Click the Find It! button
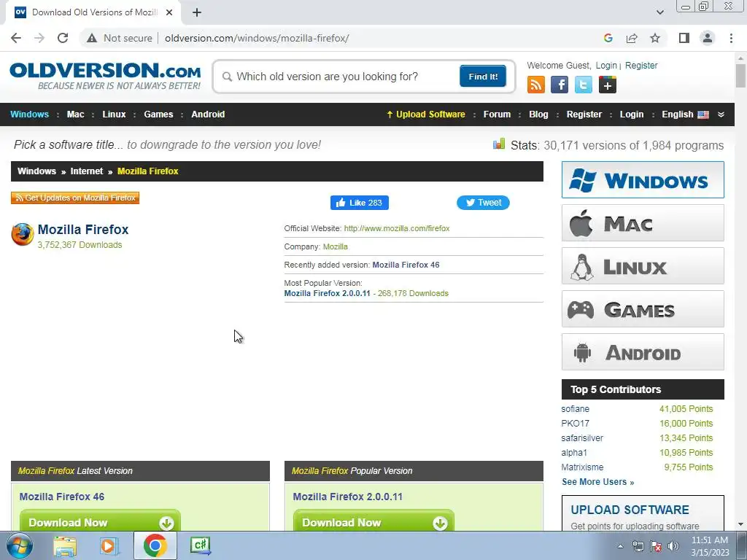The image size is (747, 560). click(483, 76)
